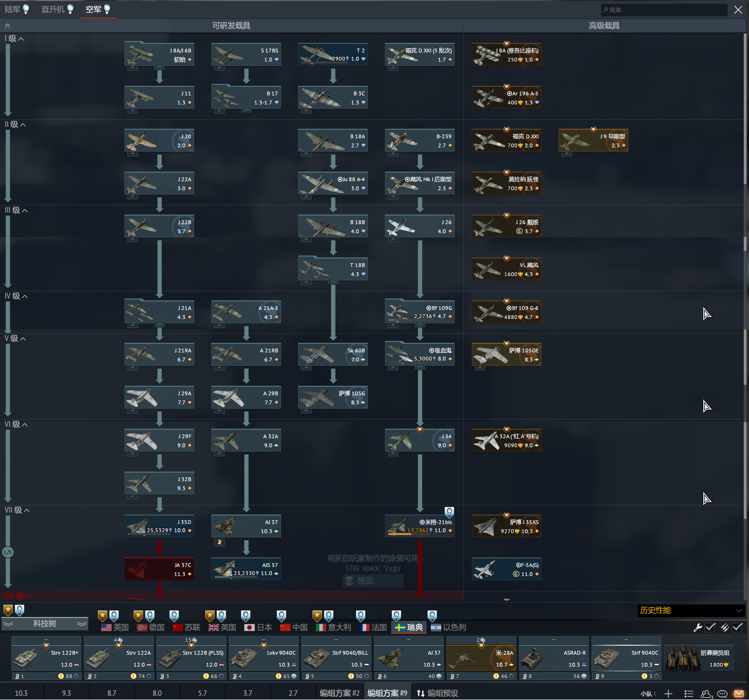Collapse the VI 级 rank section

16,424
